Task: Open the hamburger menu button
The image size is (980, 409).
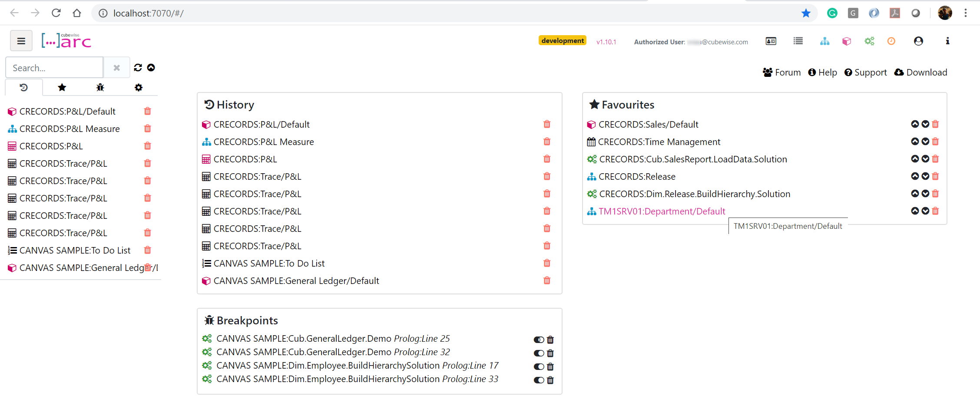Action: [x=21, y=41]
